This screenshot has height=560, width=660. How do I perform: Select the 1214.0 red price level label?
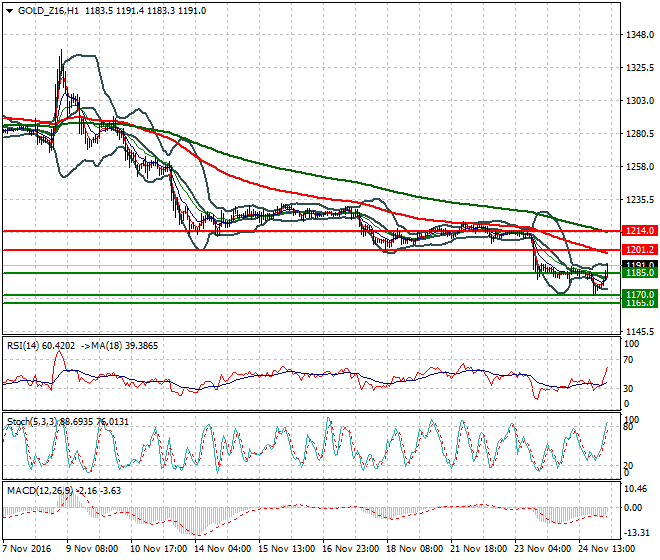pos(640,231)
